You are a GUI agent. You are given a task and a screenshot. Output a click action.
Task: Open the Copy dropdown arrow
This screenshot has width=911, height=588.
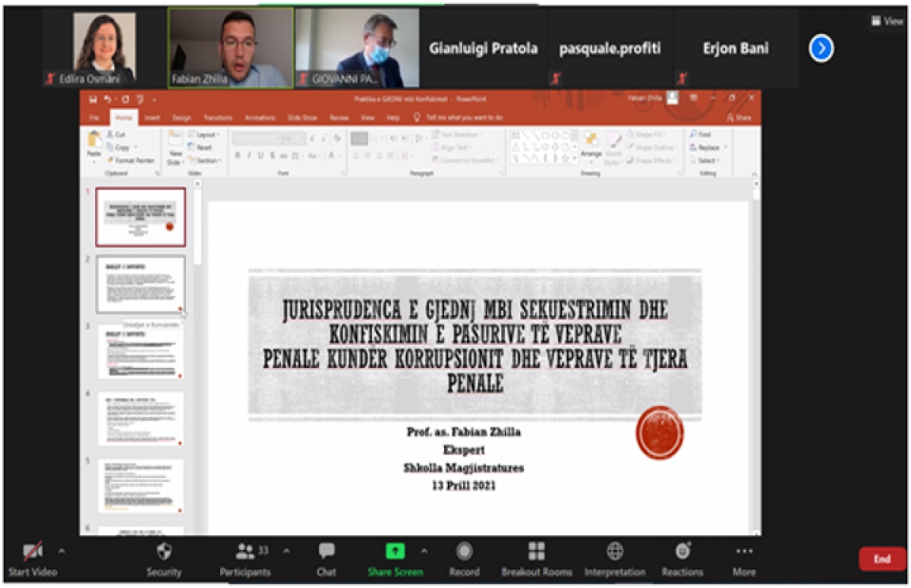tap(136, 147)
